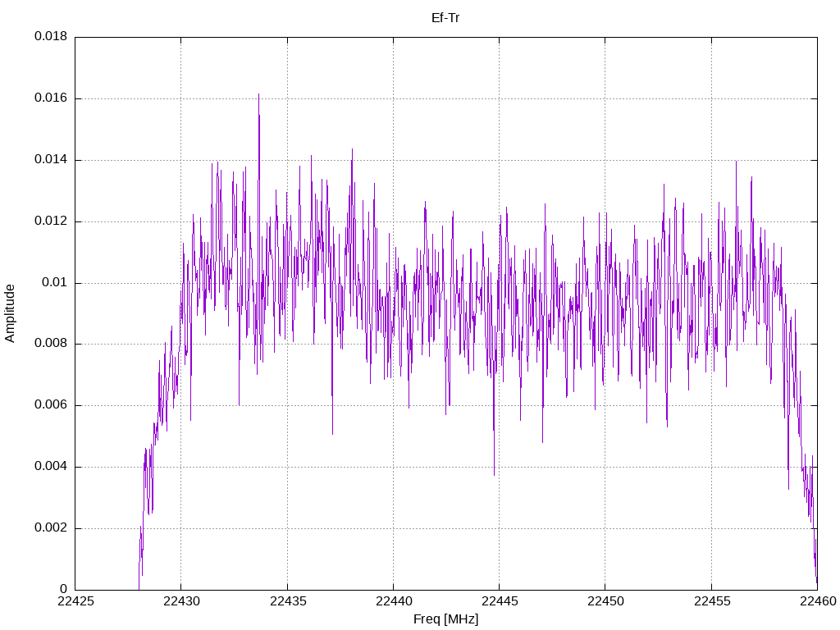Click y-axis tick label 0 at the origin

point(64,589)
